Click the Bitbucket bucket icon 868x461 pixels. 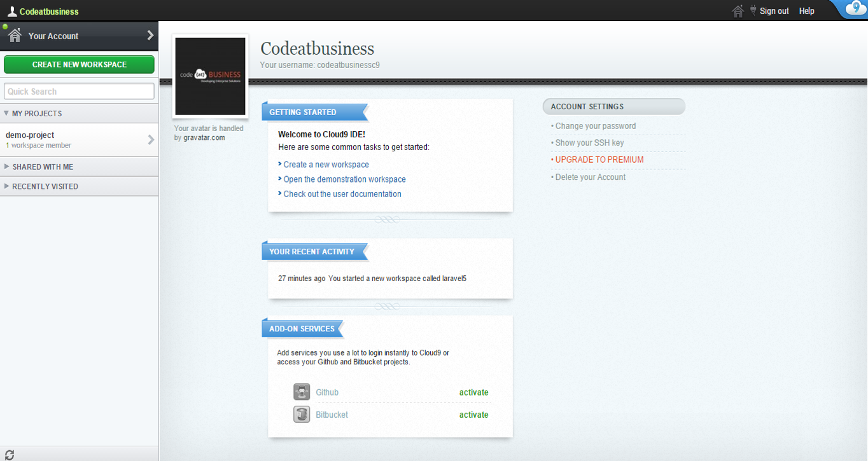[x=302, y=415]
